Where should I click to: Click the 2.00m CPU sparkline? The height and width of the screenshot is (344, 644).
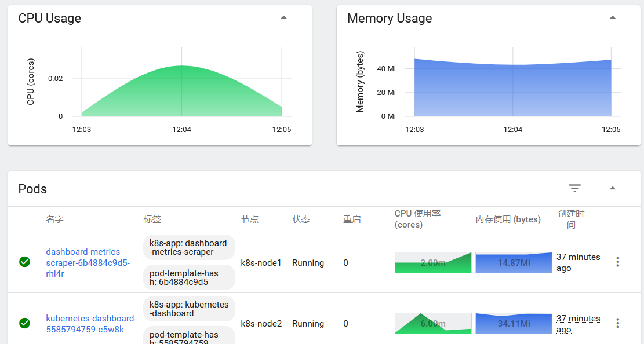[x=433, y=263]
